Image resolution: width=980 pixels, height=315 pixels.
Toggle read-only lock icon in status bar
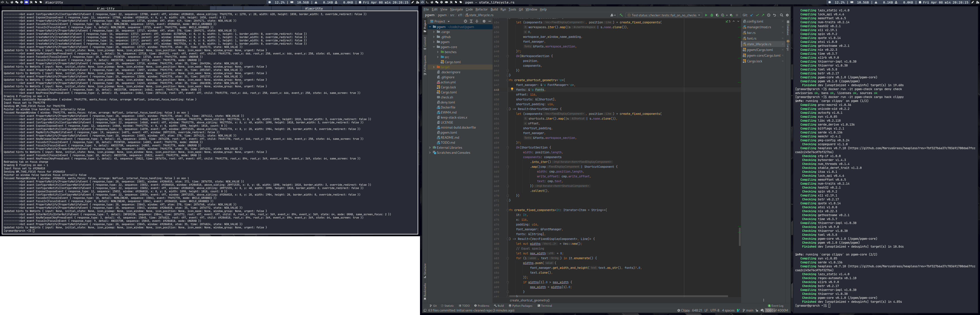tap(757, 310)
